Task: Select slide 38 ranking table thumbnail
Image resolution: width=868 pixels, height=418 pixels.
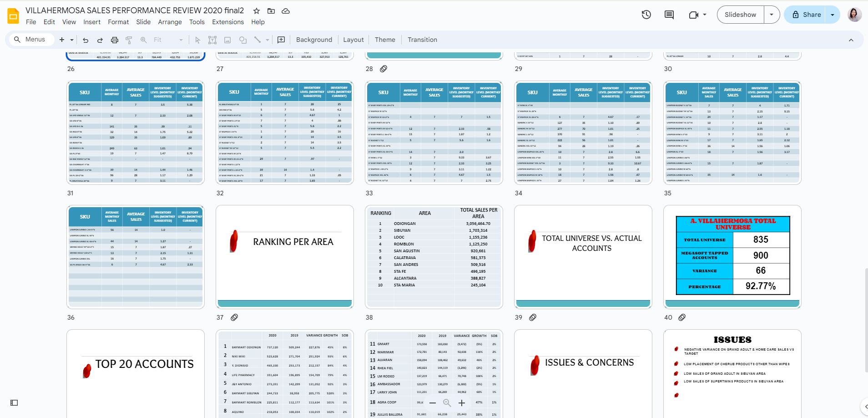Action: coord(434,257)
